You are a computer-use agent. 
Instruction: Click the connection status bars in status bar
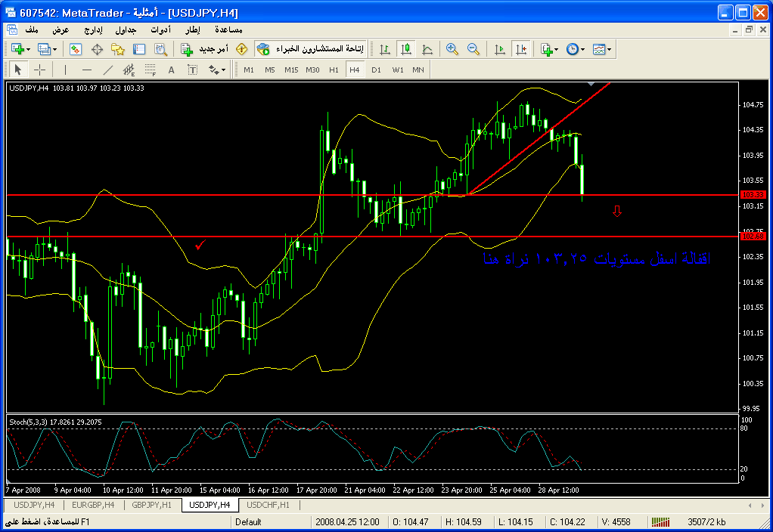(660, 521)
